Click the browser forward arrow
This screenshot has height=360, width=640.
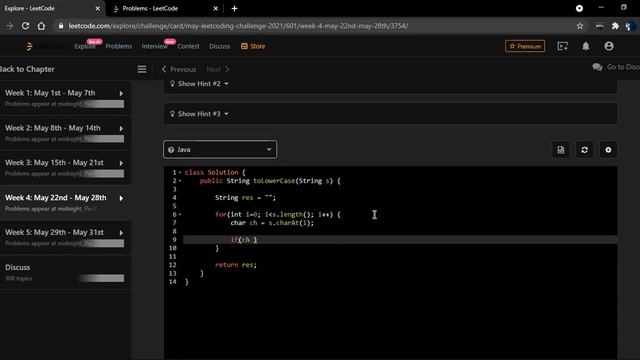tap(9, 26)
